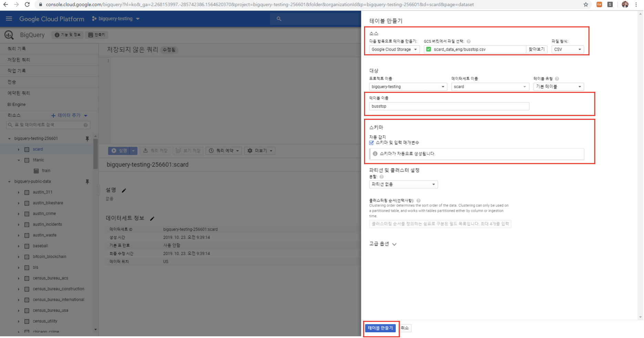The width and height of the screenshot is (644, 338).
Task: Unpin the bigquery-public-data project
Action: [87, 182]
